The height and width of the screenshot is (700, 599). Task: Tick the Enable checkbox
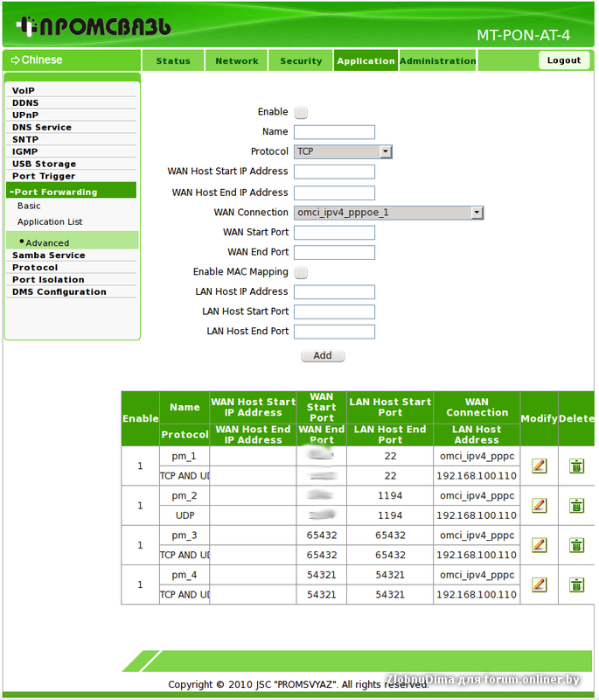click(301, 112)
